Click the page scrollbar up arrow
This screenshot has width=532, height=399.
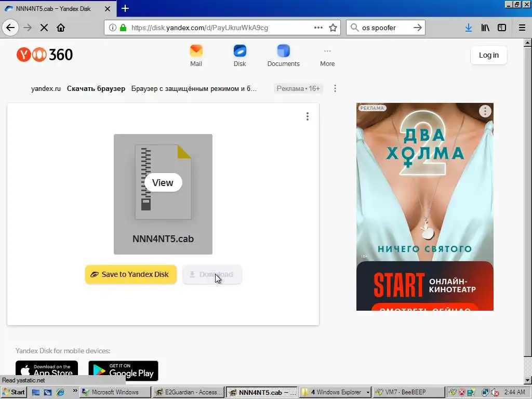coord(528,43)
